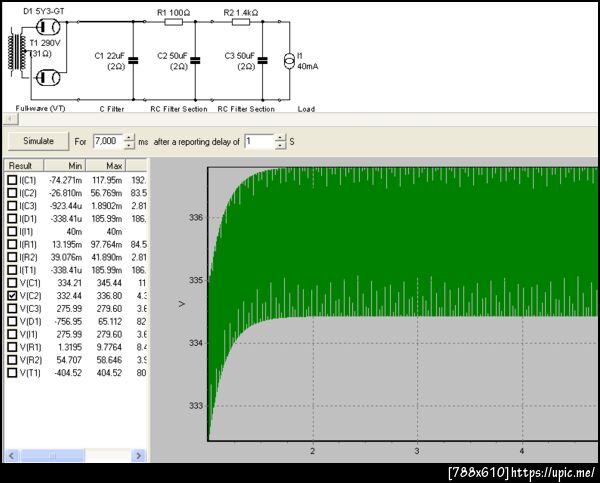Enable the I(D1) result checkbox
600x483 pixels.
click(13, 219)
